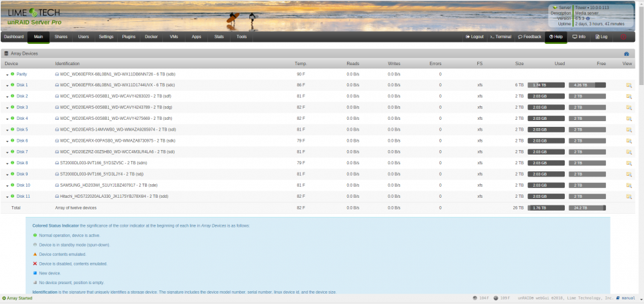Open the dropdown arrow beside Disk 3
Image resolution: width=644 pixels, height=304 pixels.
(7, 108)
